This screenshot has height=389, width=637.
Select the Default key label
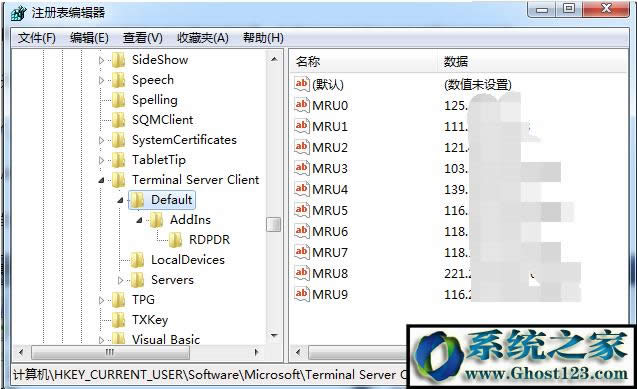pos(171,200)
